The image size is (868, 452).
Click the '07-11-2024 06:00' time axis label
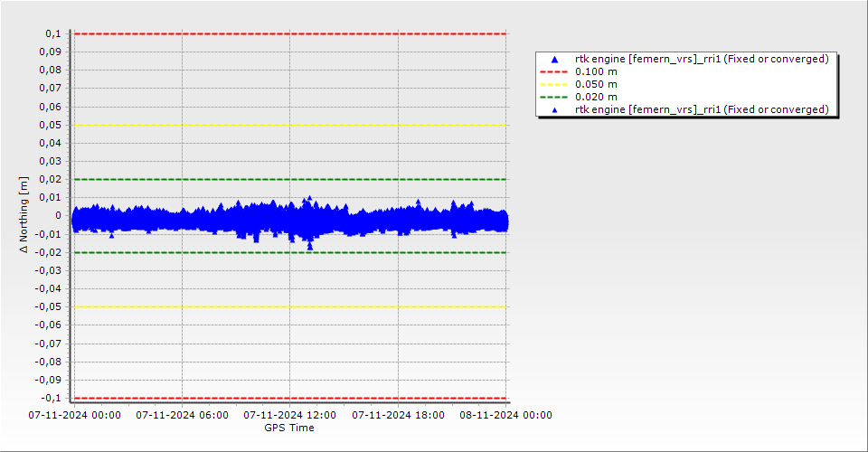(x=182, y=416)
